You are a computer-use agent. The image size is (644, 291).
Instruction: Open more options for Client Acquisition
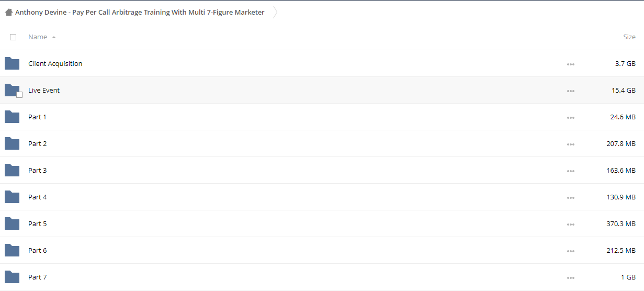click(570, 64)
